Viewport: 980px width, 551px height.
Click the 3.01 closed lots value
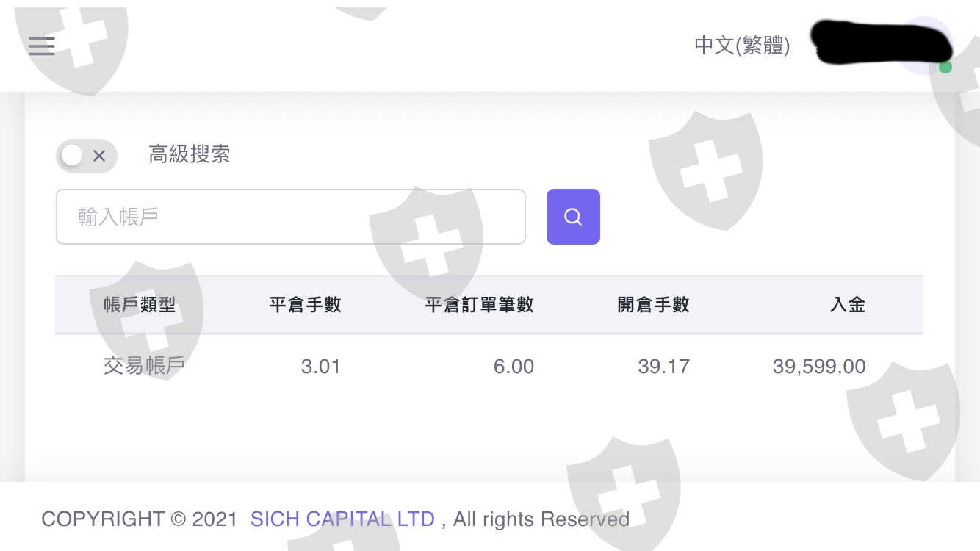[x=320, y=367]
